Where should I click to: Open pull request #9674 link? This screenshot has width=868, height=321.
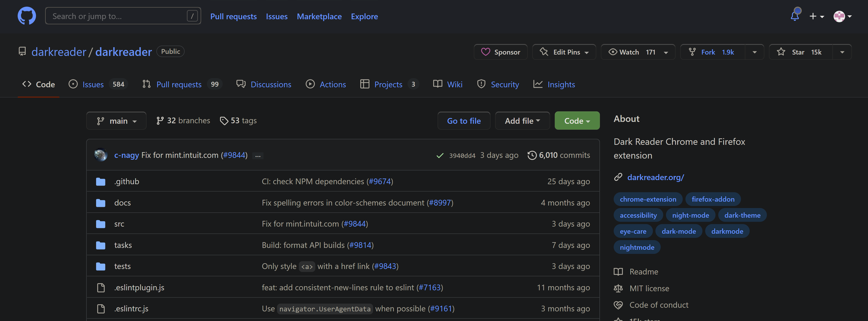pos(380,181)
